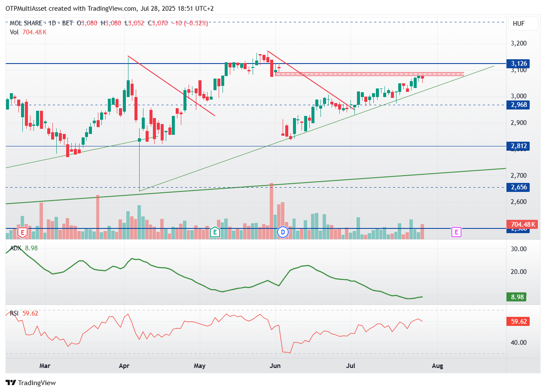Viewport: 546px width, 392px height.
Task: Click the red E earnings marker near March
Action: click(x=22, y=233)
